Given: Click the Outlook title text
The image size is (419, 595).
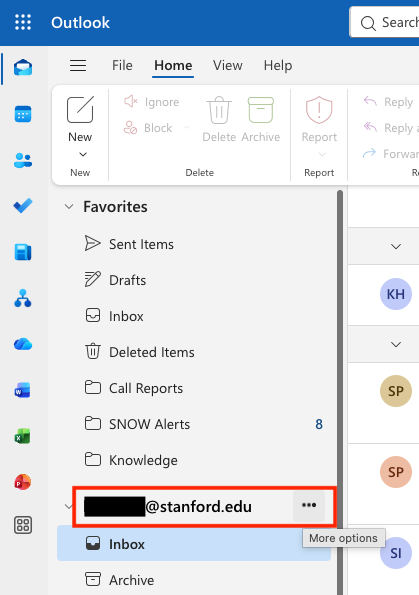Looking at the screenshot, I should pyautogui.click(x=80, y=22).
